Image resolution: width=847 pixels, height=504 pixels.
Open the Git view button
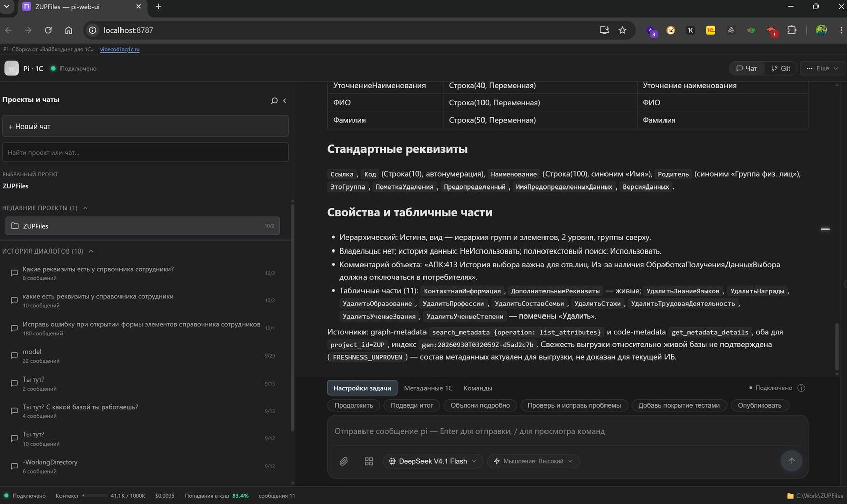click(780, 68)
